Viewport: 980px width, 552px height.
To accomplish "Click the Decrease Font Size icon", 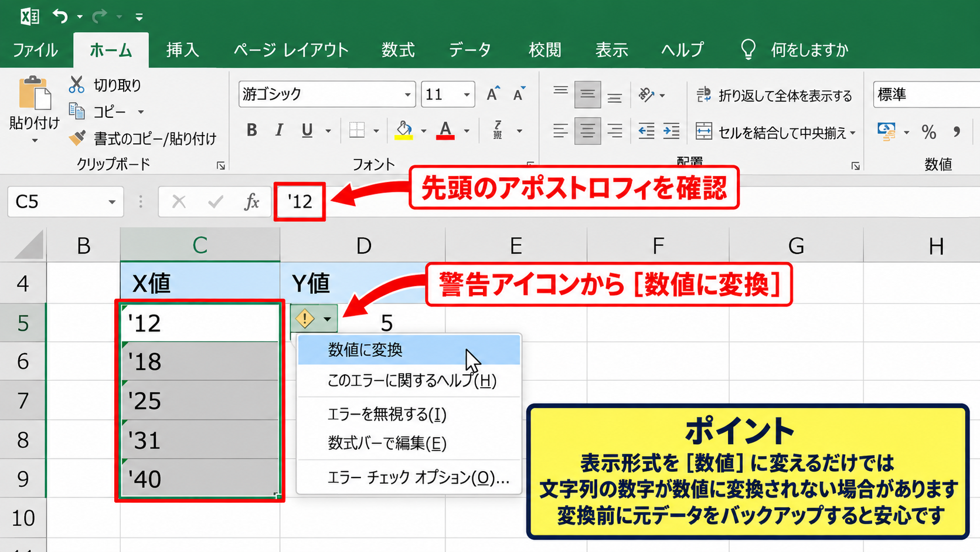I will (x=519, y=94).
